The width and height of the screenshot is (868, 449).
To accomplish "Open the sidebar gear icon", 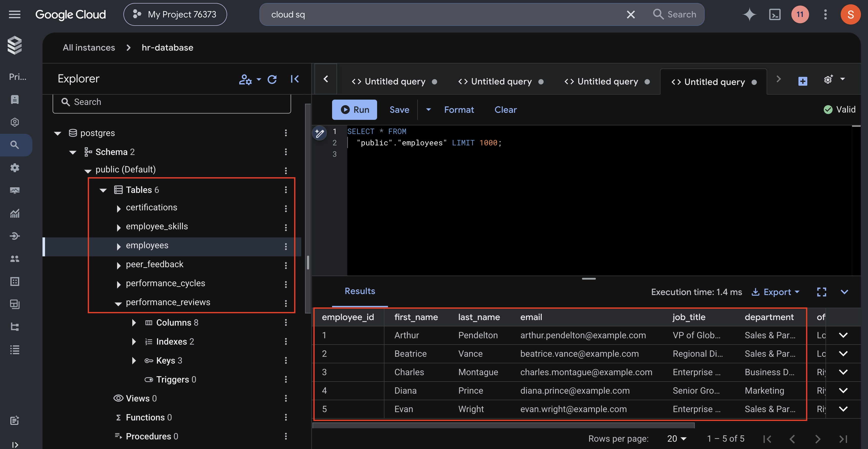I will coord(14,168).
